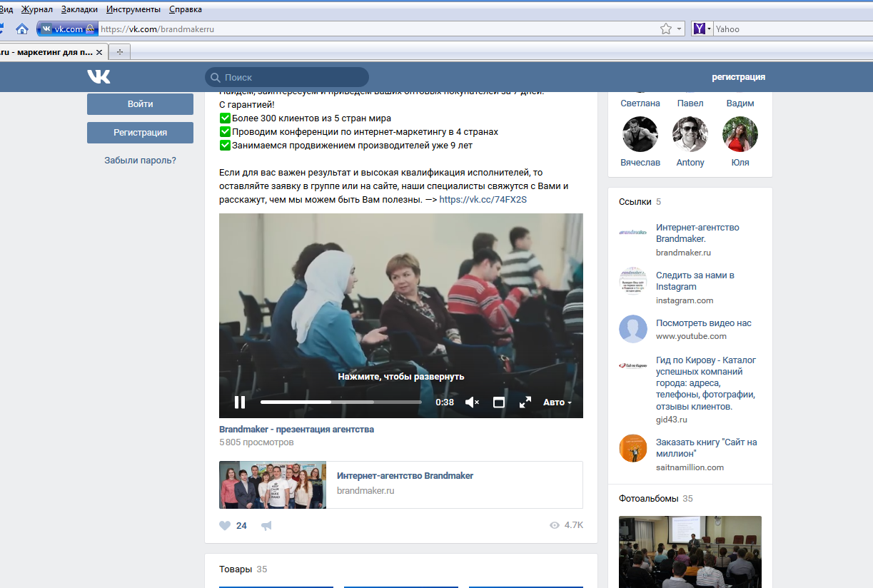Open the Brandmaker team photo thumbnail
The image size is (873, 588).
tap(273, 485)
